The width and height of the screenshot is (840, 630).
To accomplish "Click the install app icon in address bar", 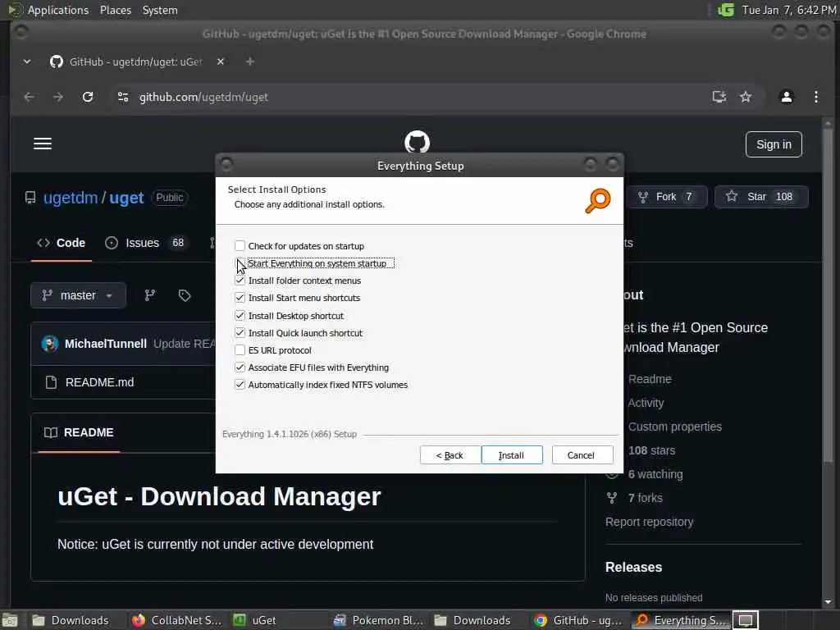I will [719, 97].
